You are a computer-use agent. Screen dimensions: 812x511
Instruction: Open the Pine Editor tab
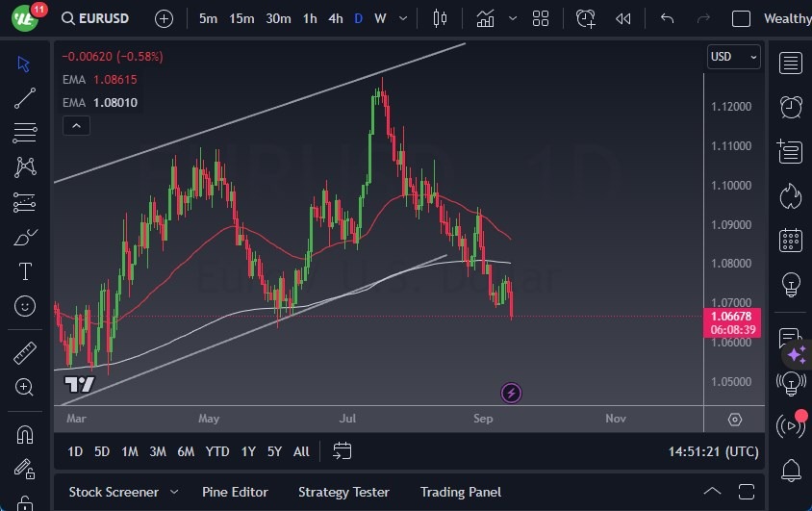(x=235, y=492)
